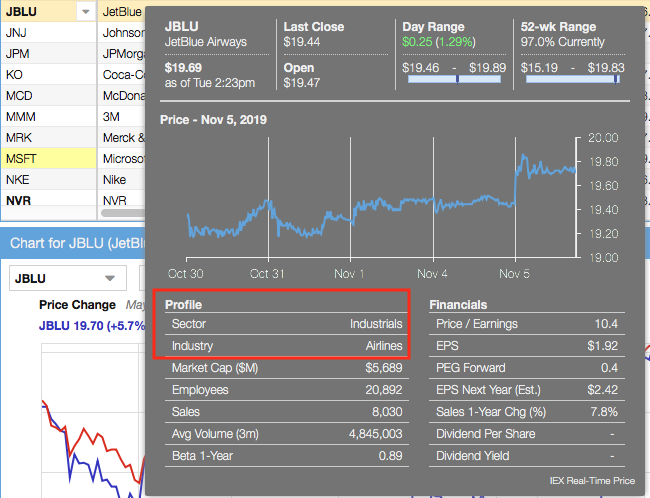Click the Sector Industrials row

[287, 324]
